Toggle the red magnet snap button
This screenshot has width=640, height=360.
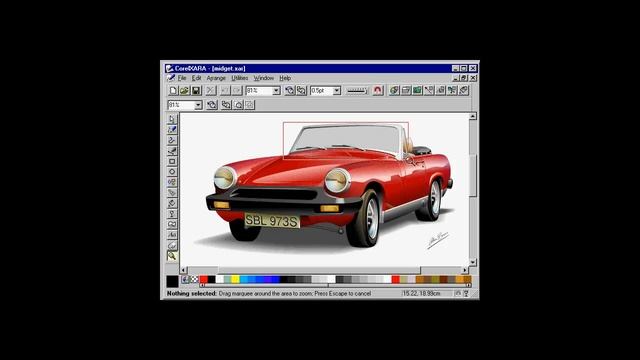click(378, 91)
